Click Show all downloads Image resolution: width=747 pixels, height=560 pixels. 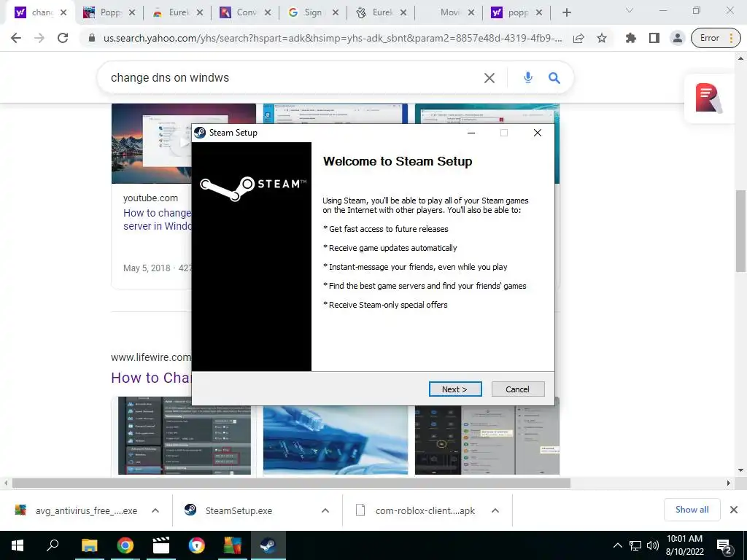coord(692,510)
